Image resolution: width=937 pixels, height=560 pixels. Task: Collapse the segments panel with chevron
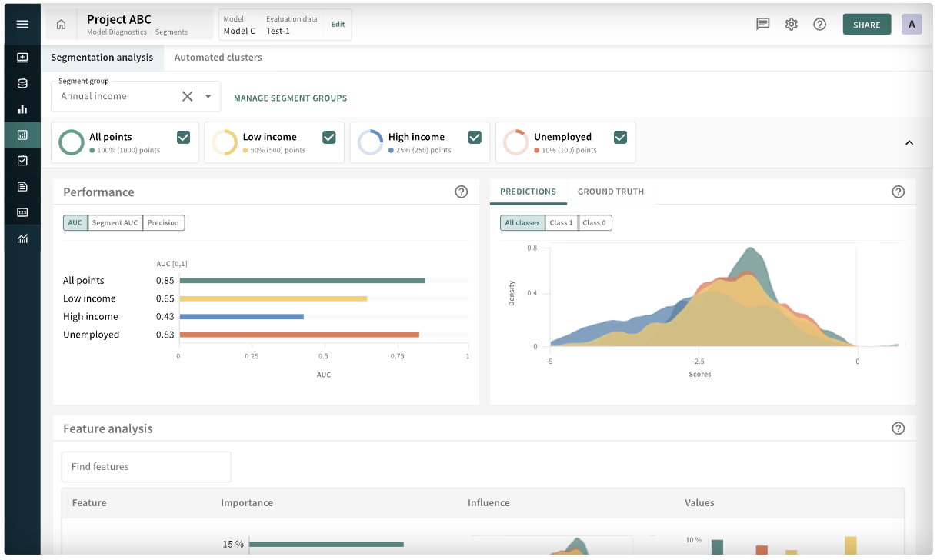[909, 142]
